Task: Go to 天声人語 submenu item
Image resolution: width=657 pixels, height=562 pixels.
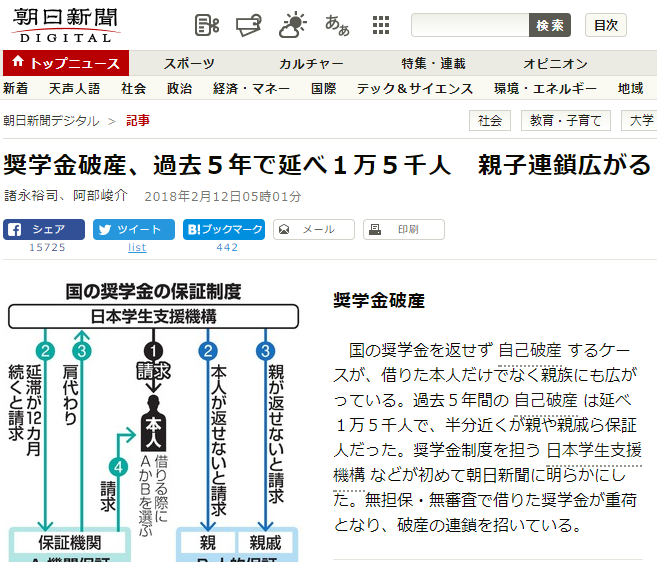Action: (x=75, y=88)
